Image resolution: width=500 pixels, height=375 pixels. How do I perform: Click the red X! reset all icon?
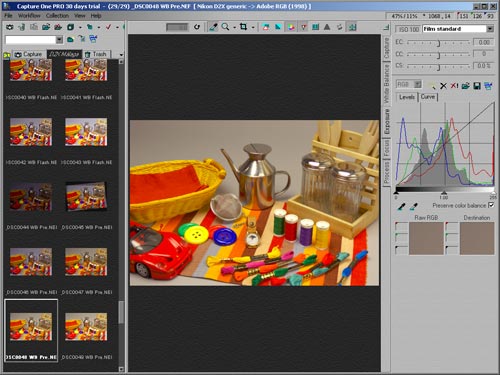(454, 86)
